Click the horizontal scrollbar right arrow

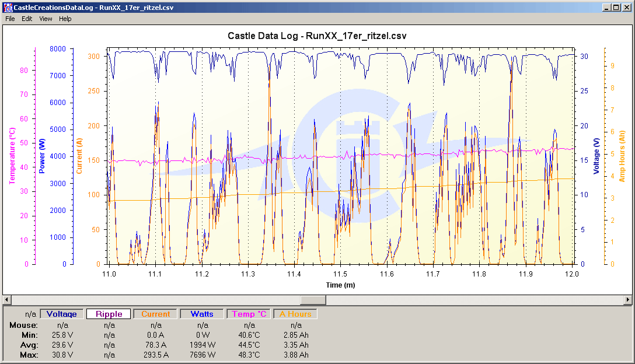point(628,300)
